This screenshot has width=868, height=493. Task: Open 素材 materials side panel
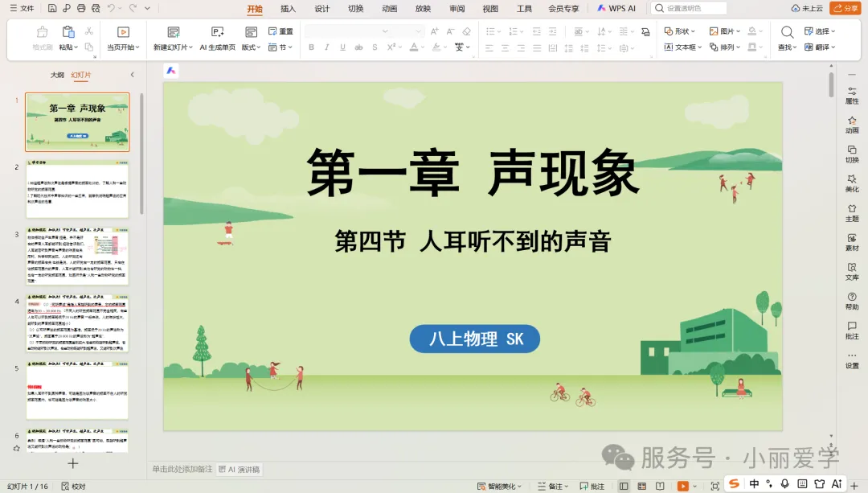pyautogui.click(x=852, y=242)
